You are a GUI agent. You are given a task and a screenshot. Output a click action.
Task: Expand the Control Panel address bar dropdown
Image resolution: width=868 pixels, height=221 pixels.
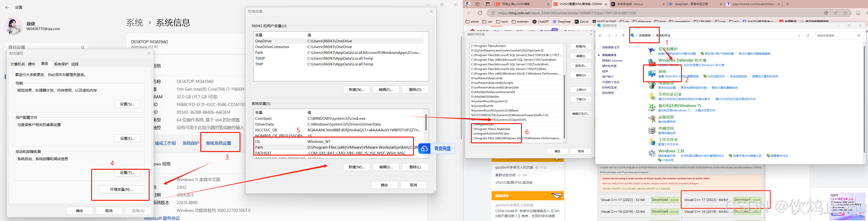(x=799, y=35)
